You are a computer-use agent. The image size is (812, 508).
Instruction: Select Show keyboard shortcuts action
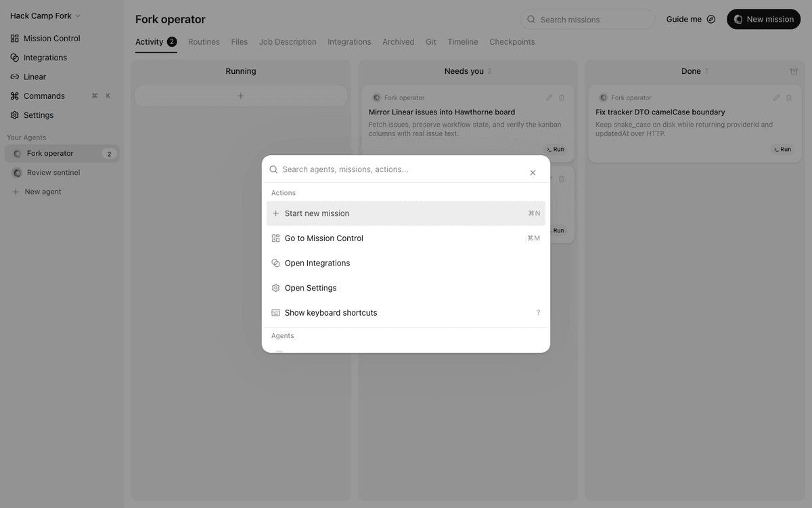406,313
